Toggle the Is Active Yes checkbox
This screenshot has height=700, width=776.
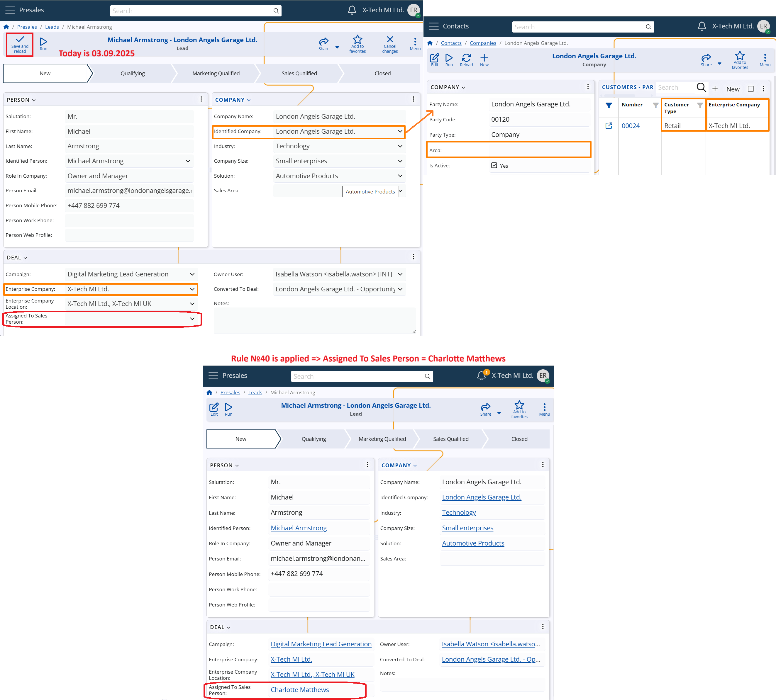tap(494, 165)
